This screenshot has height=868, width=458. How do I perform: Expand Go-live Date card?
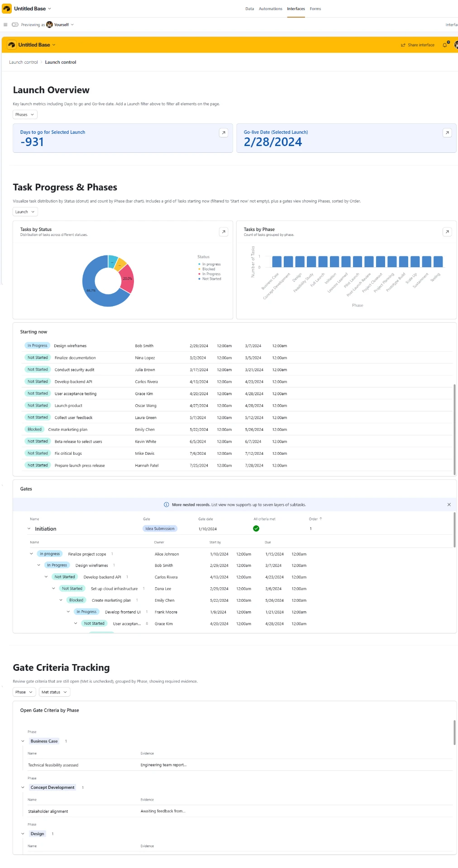coord(447,132)
